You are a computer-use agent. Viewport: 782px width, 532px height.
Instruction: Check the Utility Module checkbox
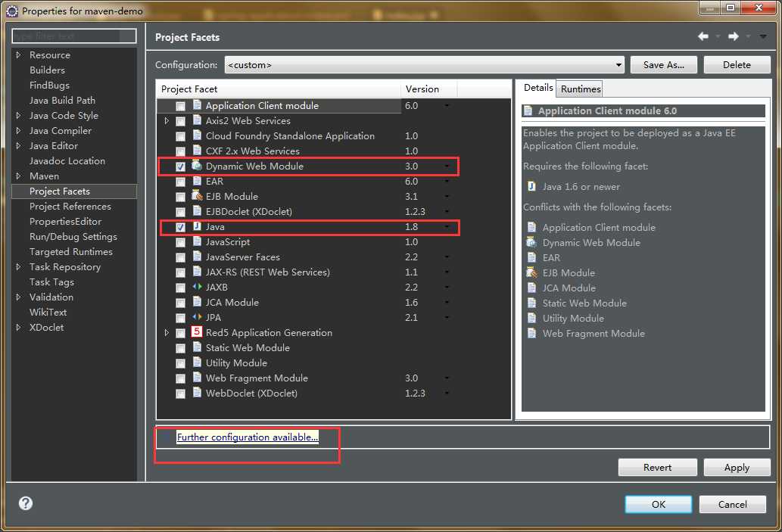180,363
